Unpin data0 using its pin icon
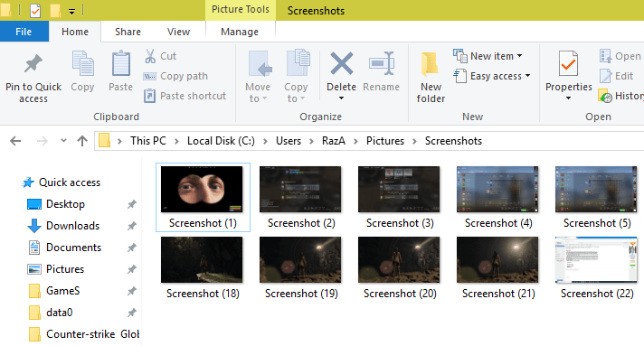644x346 pixels. click(x=131, y=313)
